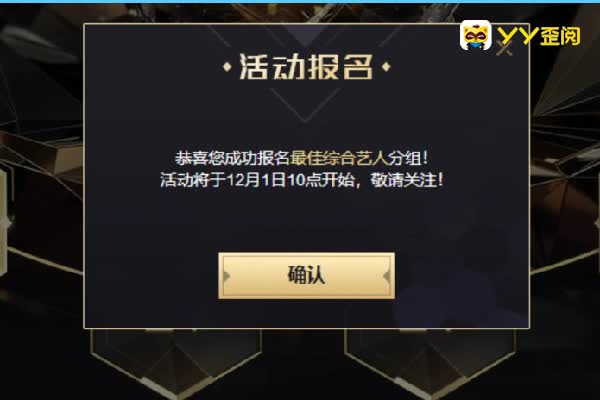Click the yellow YY歪阅 logo text
Screen dimensions: 600x400
539,36
